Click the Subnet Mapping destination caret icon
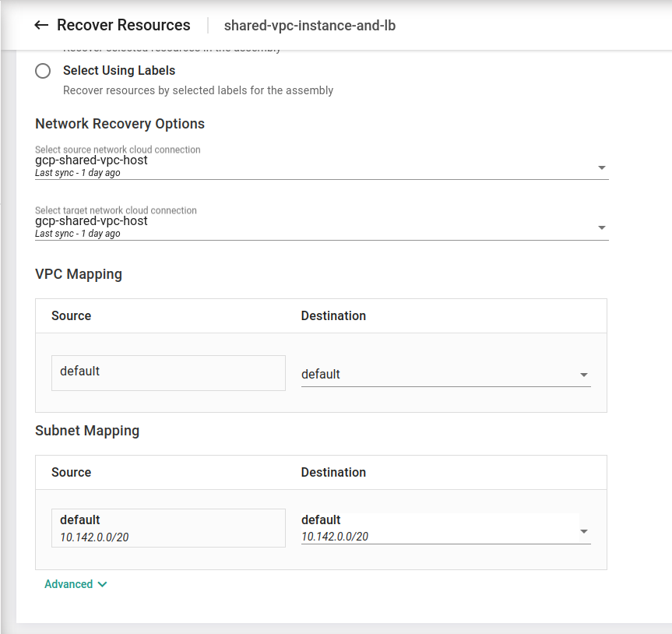The width and height of the screenshot is (672, 634). (584, 531)
